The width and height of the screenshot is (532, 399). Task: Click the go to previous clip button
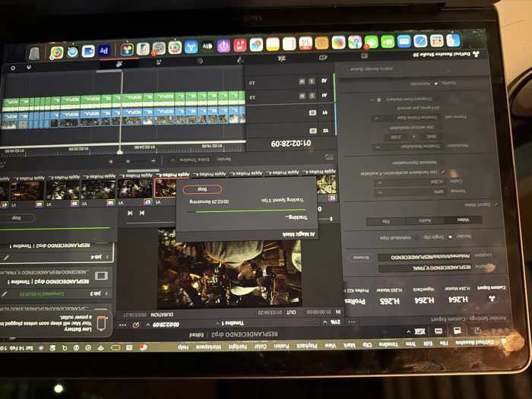[x=142, y=213]
